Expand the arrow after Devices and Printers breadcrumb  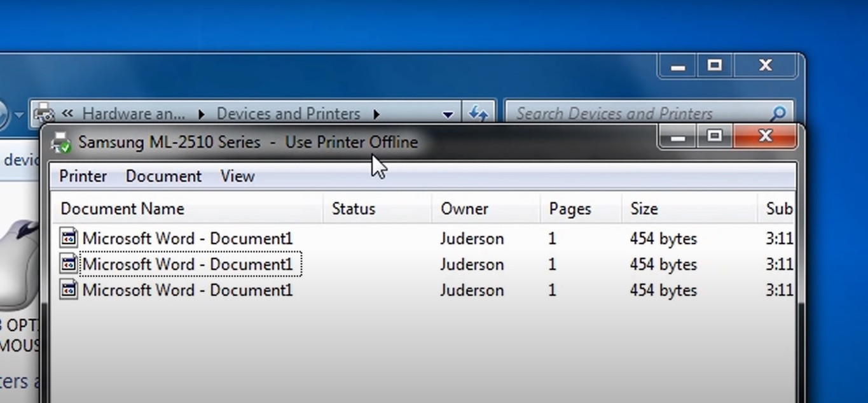coord(376,115)
